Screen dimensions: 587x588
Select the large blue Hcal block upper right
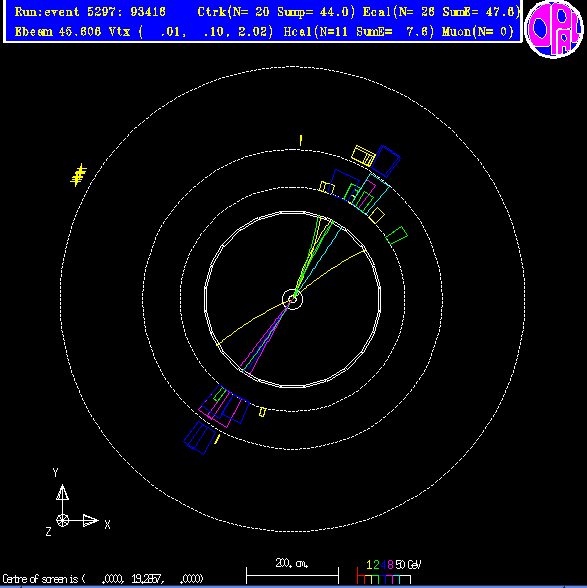coord(386,161)
